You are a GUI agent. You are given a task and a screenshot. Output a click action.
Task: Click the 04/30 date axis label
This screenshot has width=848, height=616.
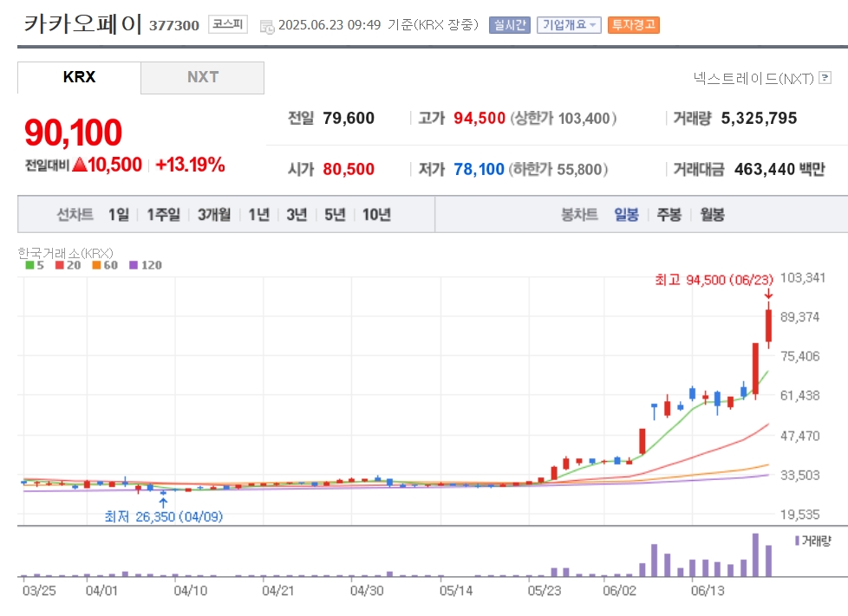tap(367, 591)
